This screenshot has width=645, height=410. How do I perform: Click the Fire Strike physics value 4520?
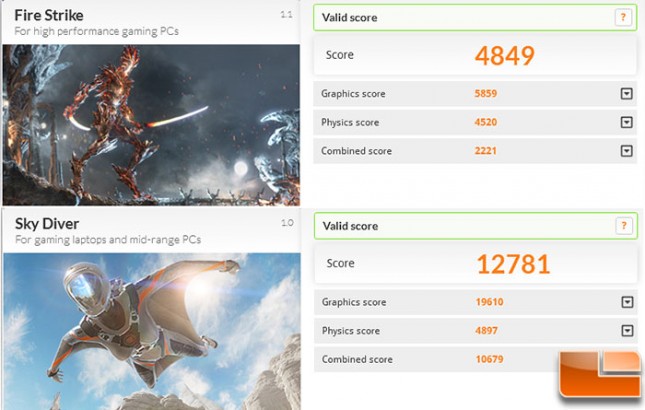pos(486,122)
